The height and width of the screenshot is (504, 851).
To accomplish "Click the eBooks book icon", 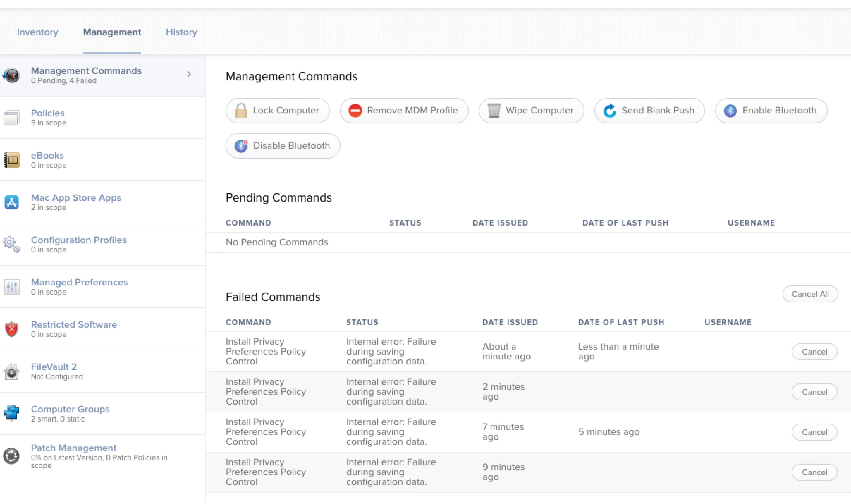I will tap(11, 160).
